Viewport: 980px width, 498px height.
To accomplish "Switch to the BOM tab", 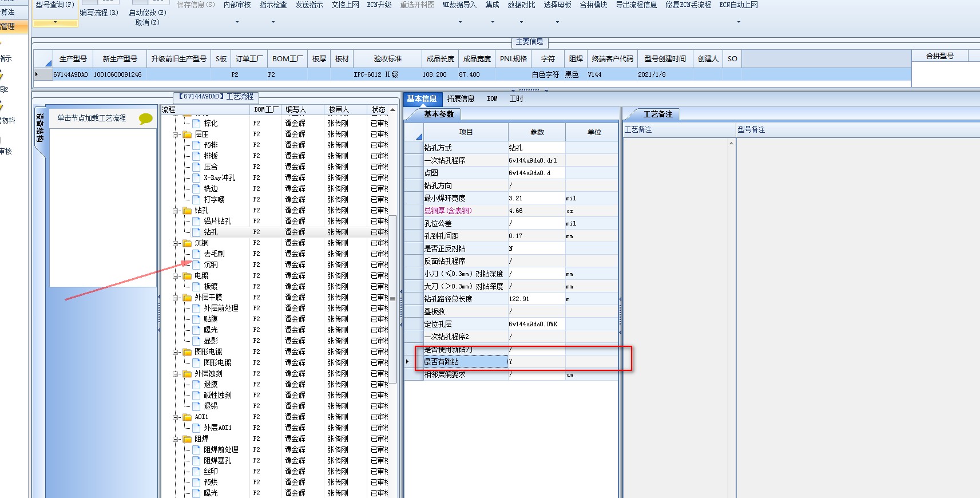I will pos(492,98).
